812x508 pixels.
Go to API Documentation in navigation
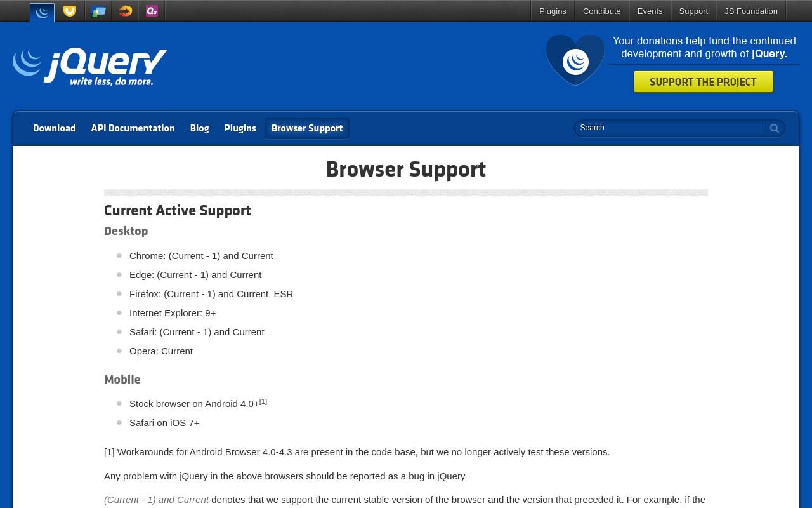tap(133, 128)
